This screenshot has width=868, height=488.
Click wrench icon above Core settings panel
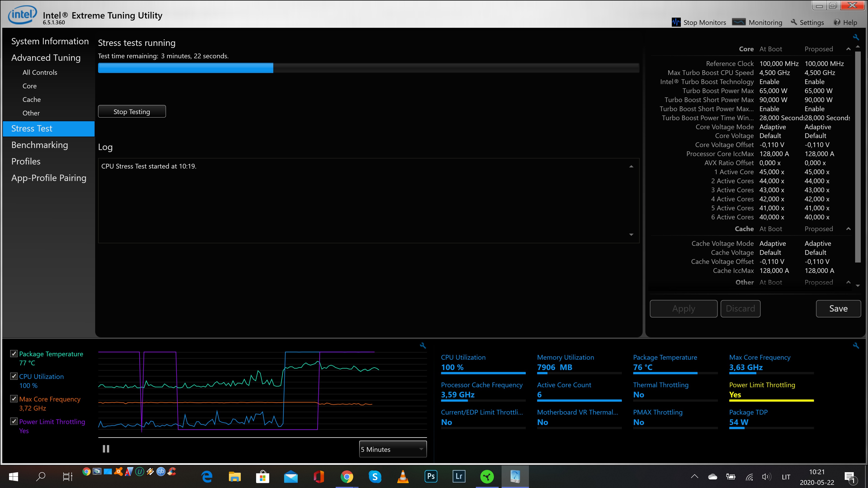[856, 37]
